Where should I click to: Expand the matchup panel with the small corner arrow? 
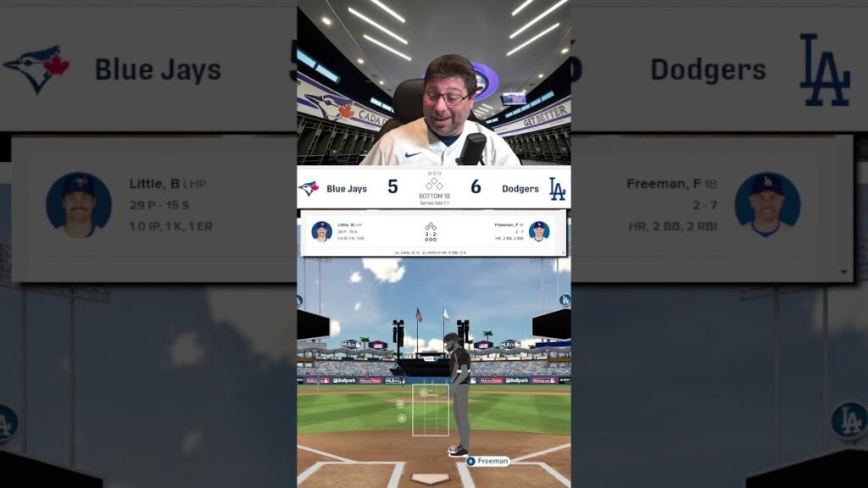564,252
